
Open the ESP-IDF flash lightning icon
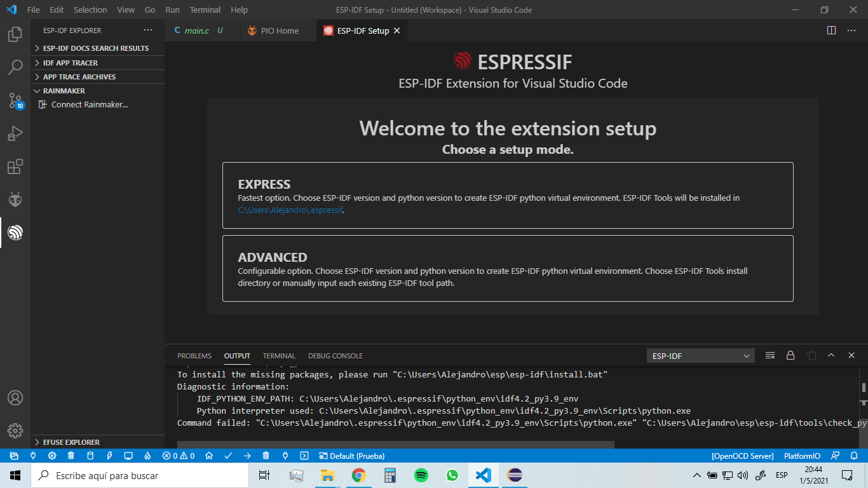point(109,456)
